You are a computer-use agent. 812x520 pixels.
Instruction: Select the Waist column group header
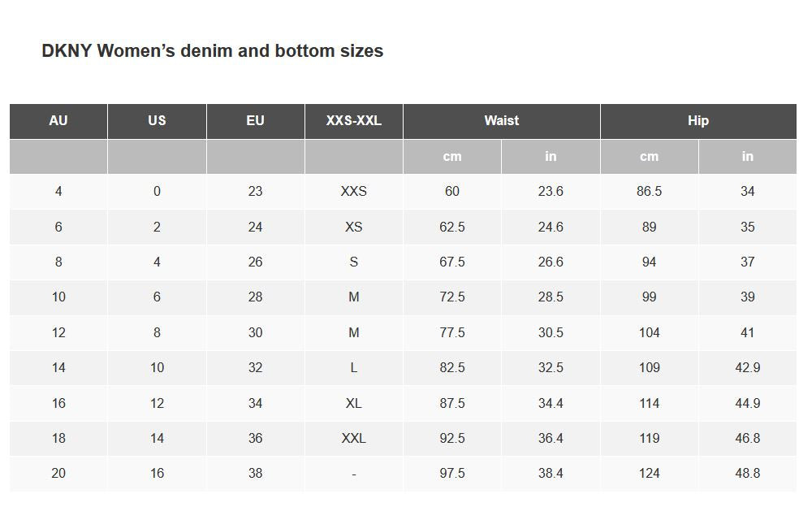pos(501,121)
